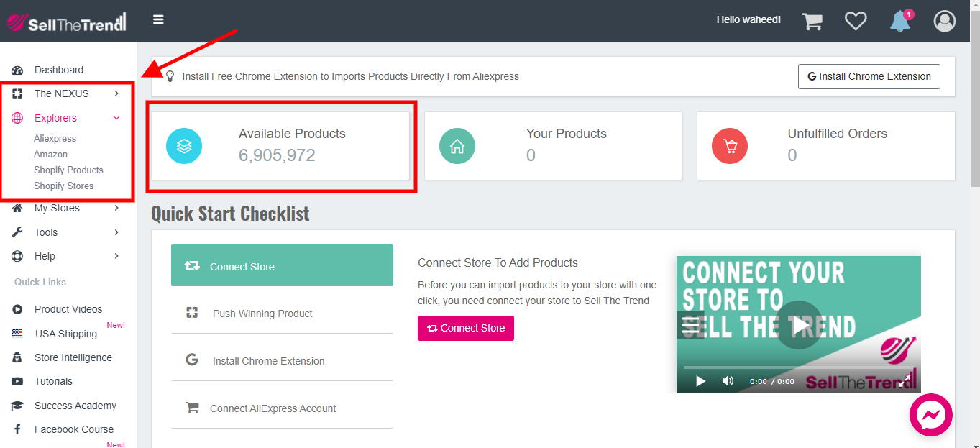
Task: Play the Connect Your Store video
Action: [799, 325]
